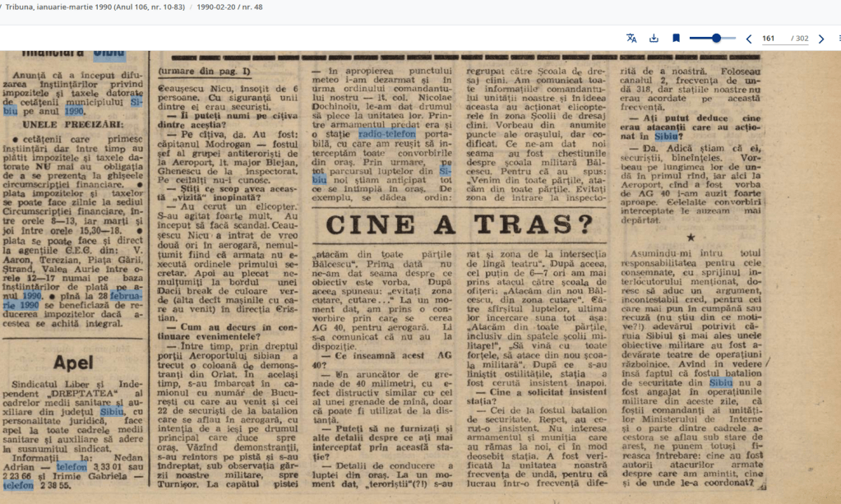Bookmark this page with the bookmark icon
Image resolution: width=841 pixels, height=504 pixels.
[x=676, y=39]
